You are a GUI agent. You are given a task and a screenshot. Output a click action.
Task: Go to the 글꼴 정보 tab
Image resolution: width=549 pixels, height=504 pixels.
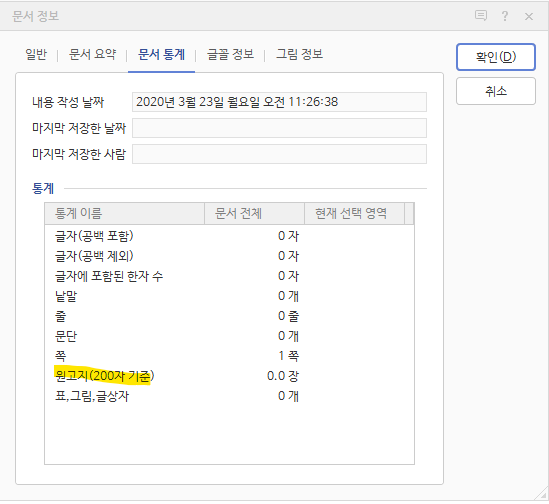coord(230,55)
